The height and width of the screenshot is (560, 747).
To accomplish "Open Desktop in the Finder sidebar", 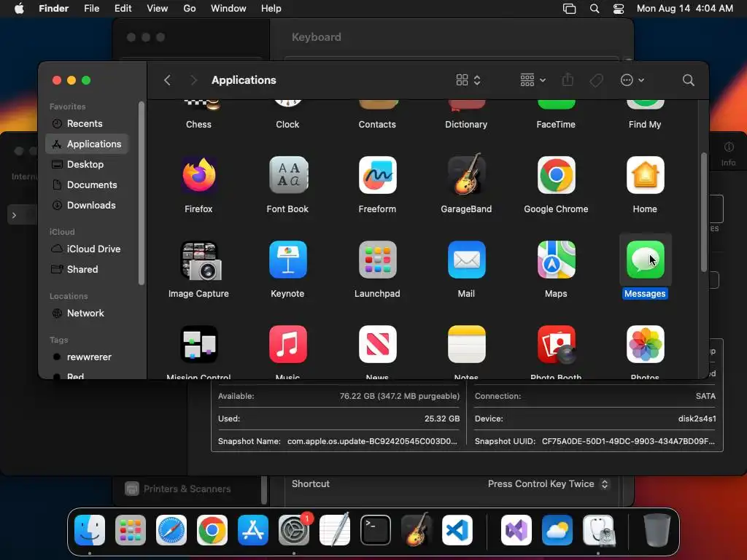I will coord(87,164).
